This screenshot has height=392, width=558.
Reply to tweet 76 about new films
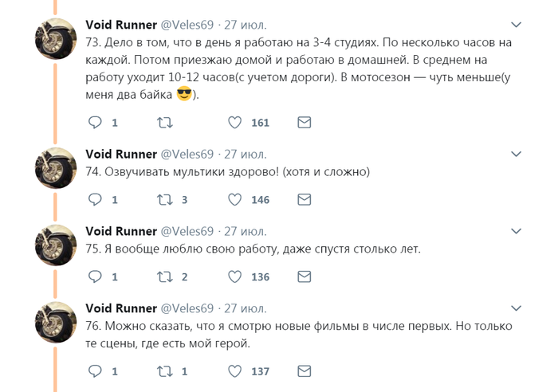click(95, 371)
